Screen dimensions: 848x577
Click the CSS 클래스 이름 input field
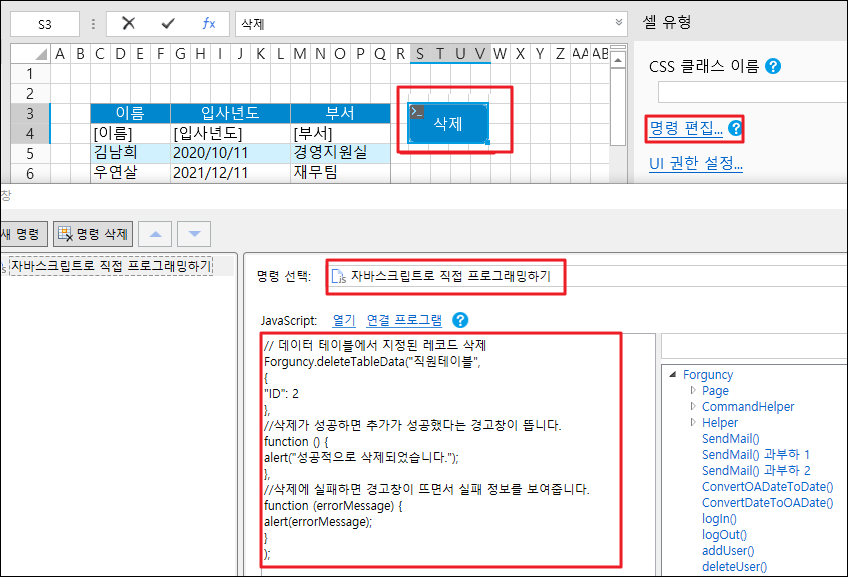[x=752, y=93]
